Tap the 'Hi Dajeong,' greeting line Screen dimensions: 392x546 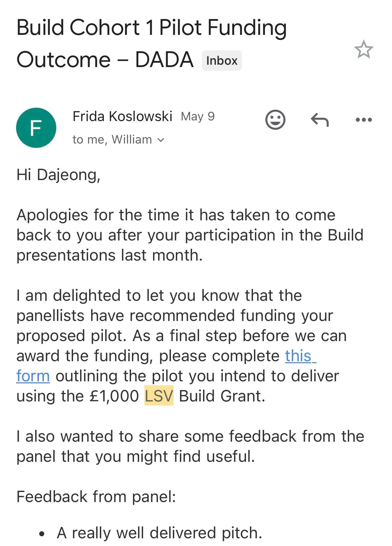59,175
